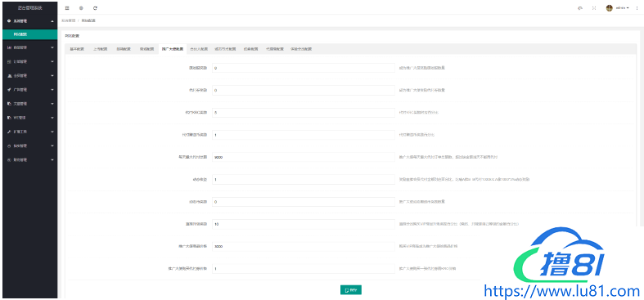The width and height of the screenshot is (644, 300).
Task: Expand the user-icon sidebar row with its caret
Action: [52, 75]
